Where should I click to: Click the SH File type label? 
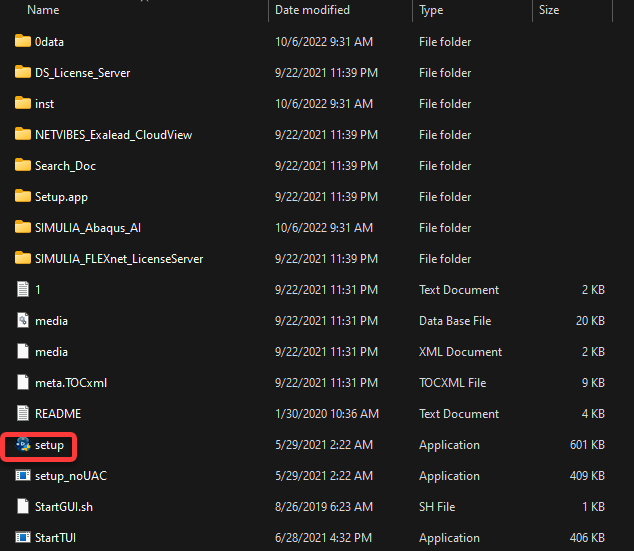click(x=437, y=507)
